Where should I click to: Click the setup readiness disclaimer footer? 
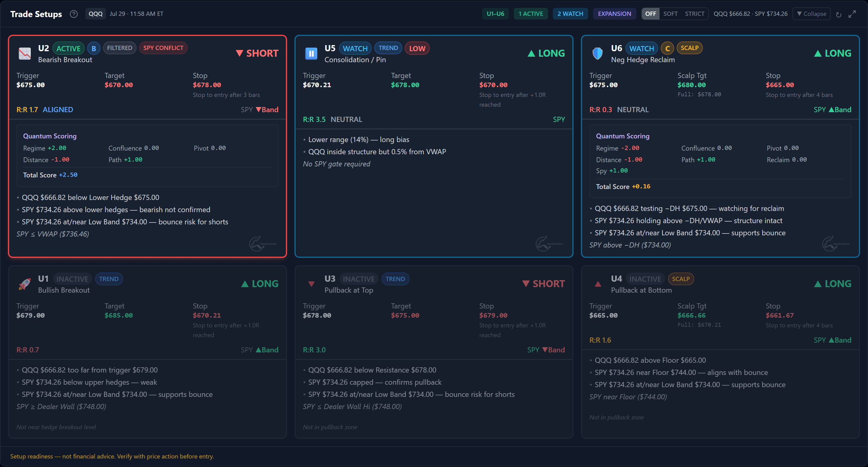[x=112, y=456]
